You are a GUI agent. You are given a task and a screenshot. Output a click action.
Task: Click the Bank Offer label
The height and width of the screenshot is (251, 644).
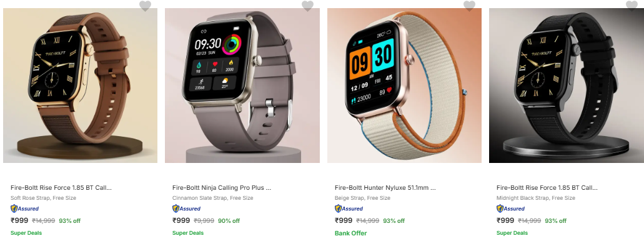(x=351, y=233)
